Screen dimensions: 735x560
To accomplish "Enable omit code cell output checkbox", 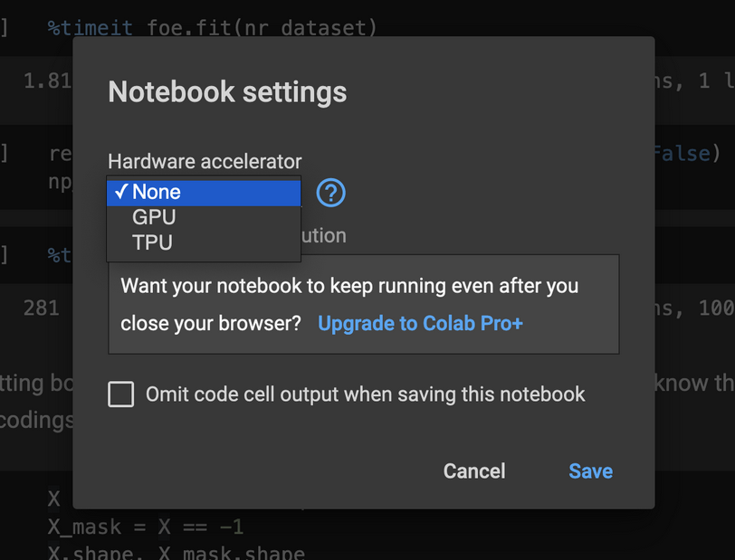I will (121, 394).
